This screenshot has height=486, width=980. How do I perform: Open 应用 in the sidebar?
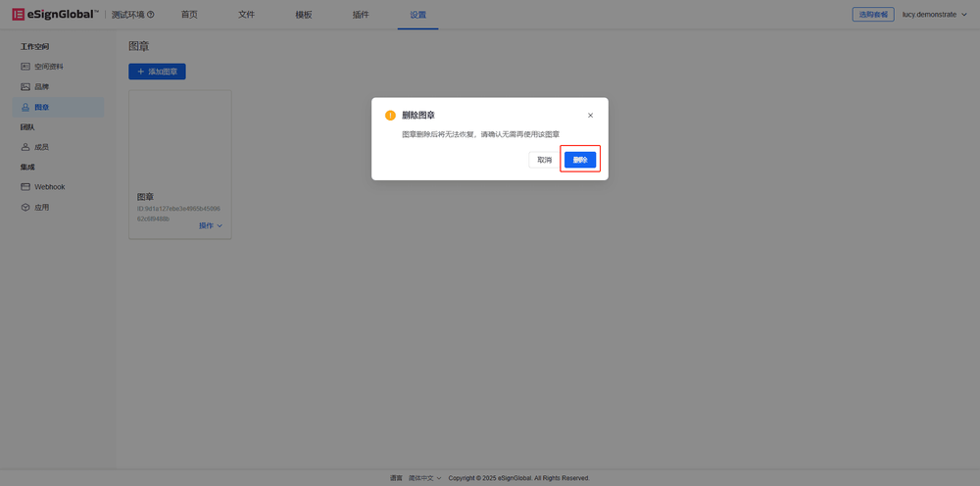click(41, 208)
